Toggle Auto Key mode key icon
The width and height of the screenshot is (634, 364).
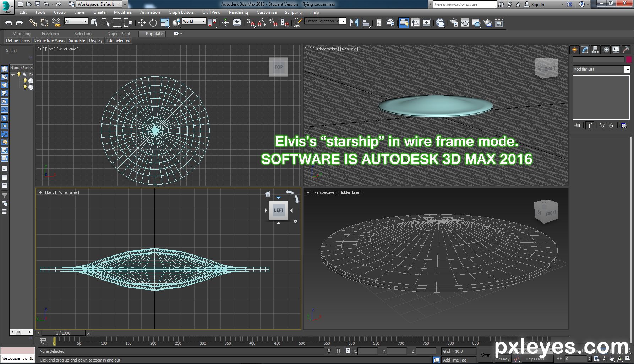485,354
